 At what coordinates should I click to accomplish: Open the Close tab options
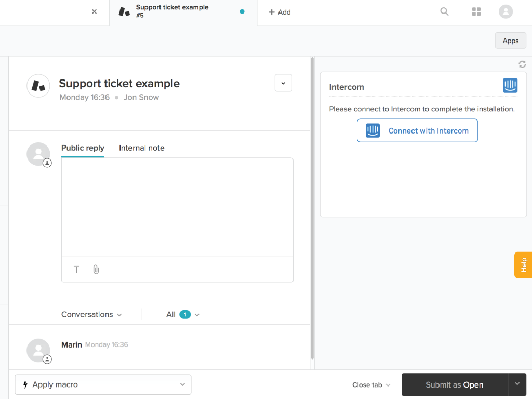371,385
